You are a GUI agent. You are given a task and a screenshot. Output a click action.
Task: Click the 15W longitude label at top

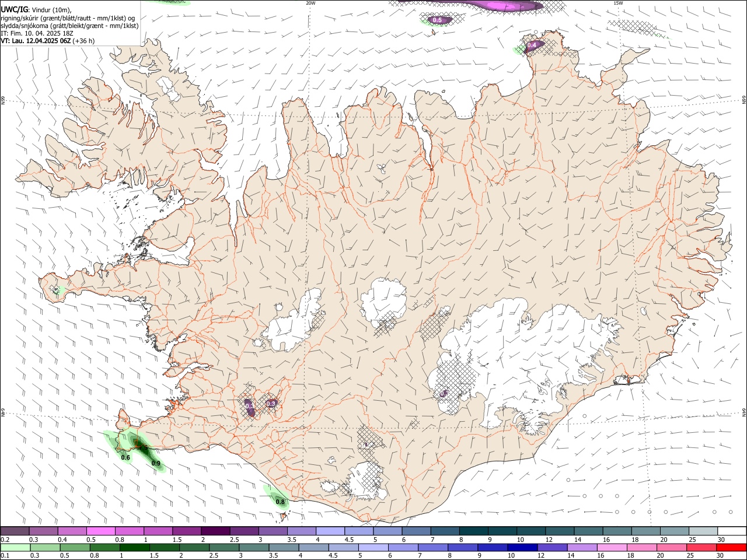pos(619,3)
